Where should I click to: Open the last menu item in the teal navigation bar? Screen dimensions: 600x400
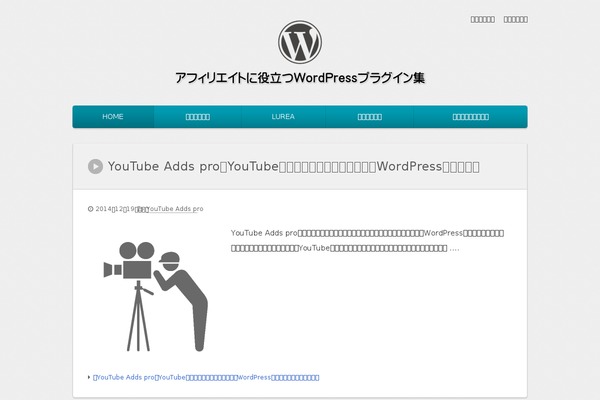pos(470,117)
